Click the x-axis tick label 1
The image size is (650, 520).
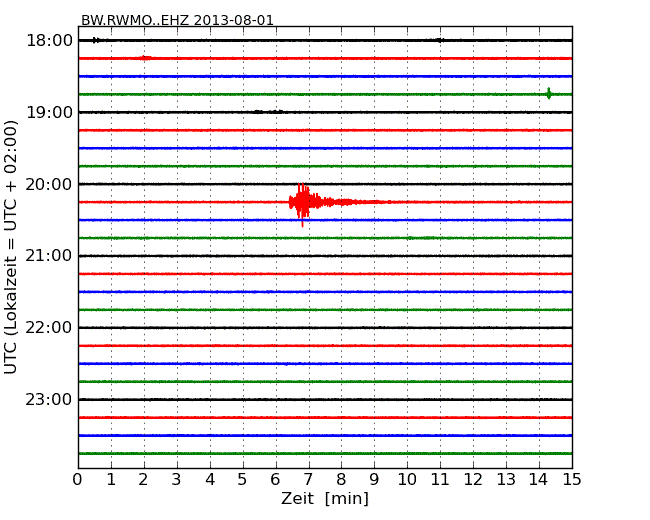(x=111, y=480)
